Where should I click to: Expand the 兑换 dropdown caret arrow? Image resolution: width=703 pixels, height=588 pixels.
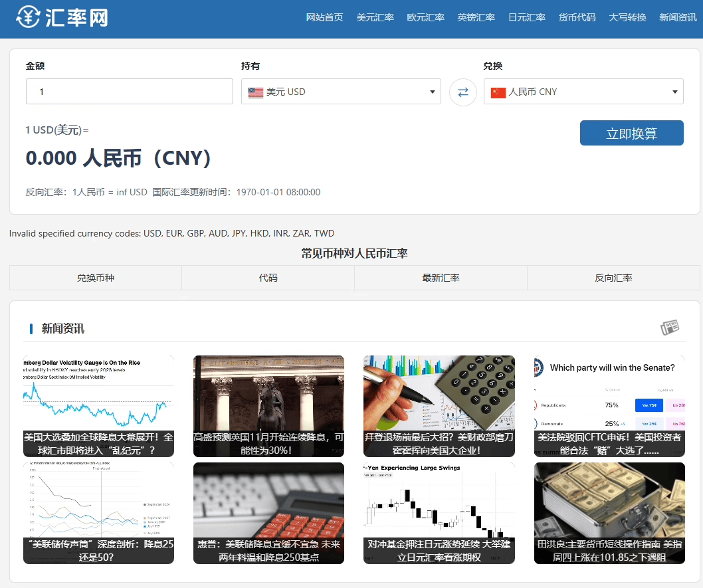tap(676, 91)
